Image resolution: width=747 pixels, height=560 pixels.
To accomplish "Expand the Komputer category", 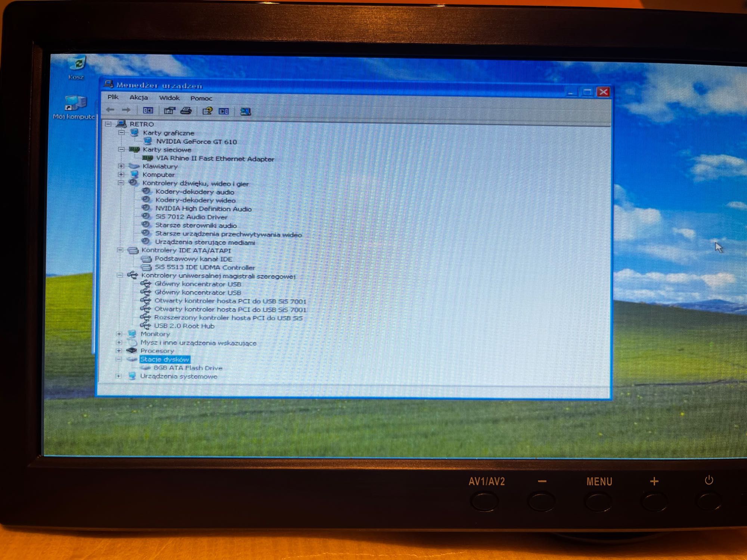I will (121, 174).
